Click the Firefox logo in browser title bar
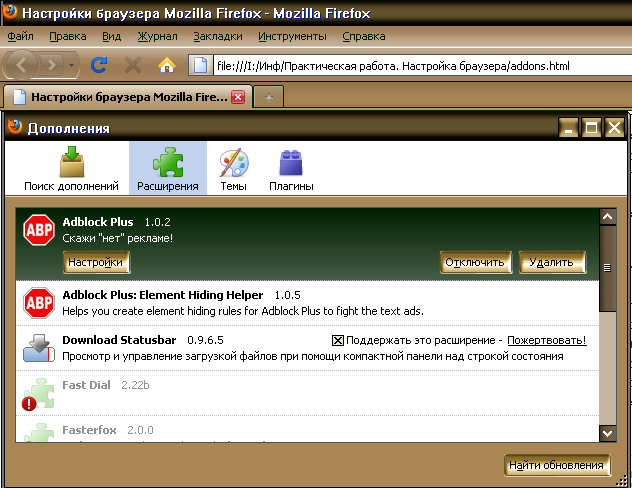The height and width of the screenshot is (488, 632). click(10, 11)
